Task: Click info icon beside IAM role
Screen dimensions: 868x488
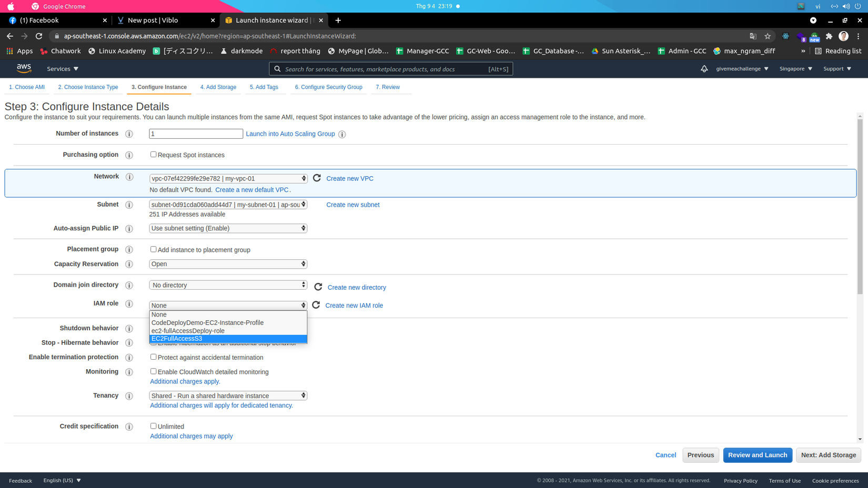Action: [129, 304]
